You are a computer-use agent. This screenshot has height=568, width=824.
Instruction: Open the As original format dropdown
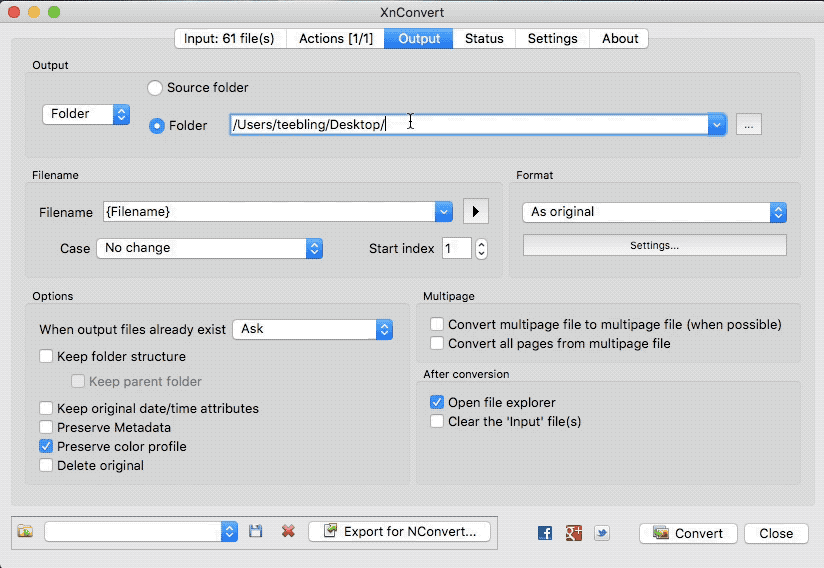654,212
